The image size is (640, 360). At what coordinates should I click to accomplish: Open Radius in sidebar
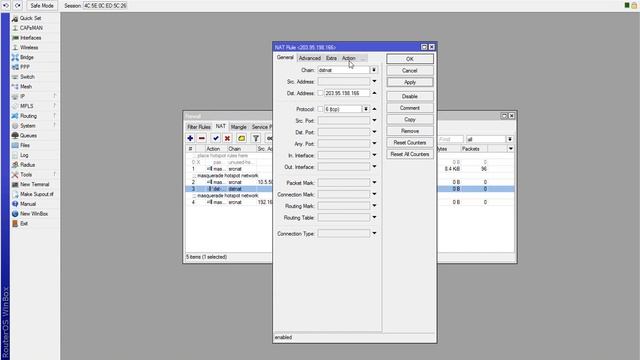(27, 165)
